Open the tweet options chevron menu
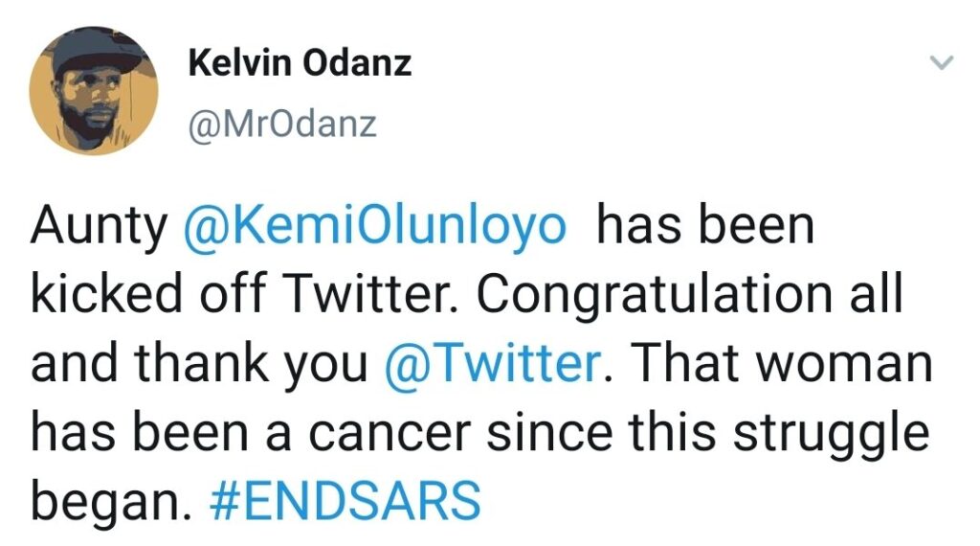 [942, 64]
